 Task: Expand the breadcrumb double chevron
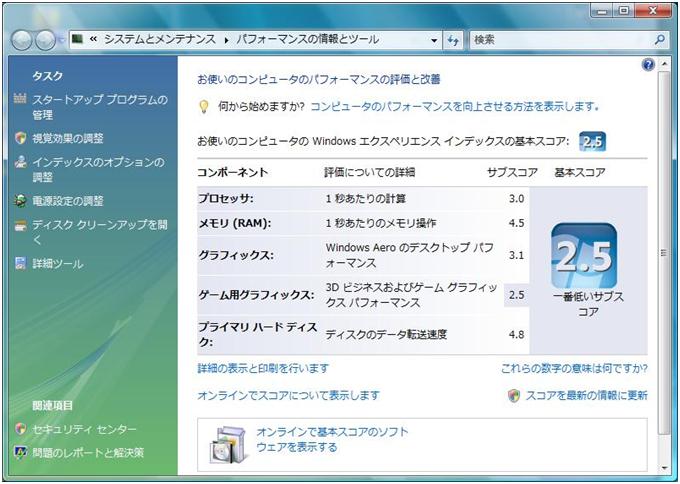[x=93, y=39]
